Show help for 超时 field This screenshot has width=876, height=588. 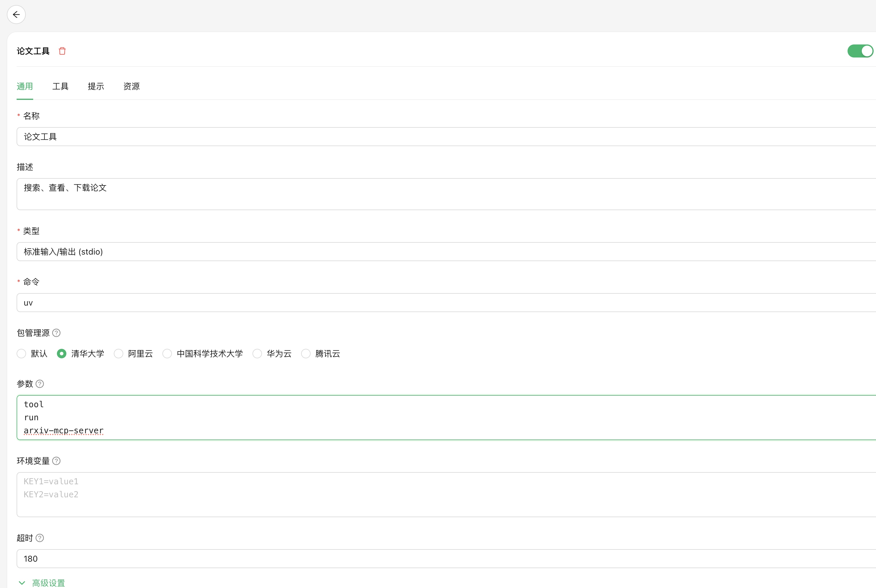tap(40, 538)
